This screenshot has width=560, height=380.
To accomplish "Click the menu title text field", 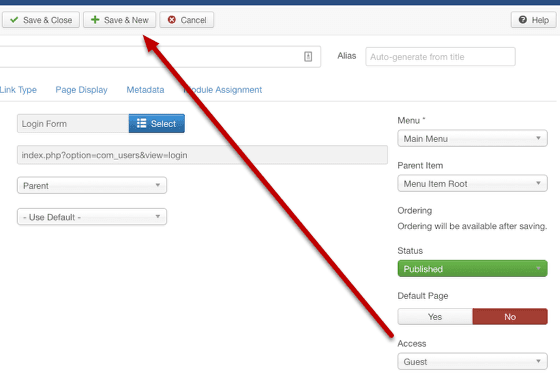I will [160, 56].
